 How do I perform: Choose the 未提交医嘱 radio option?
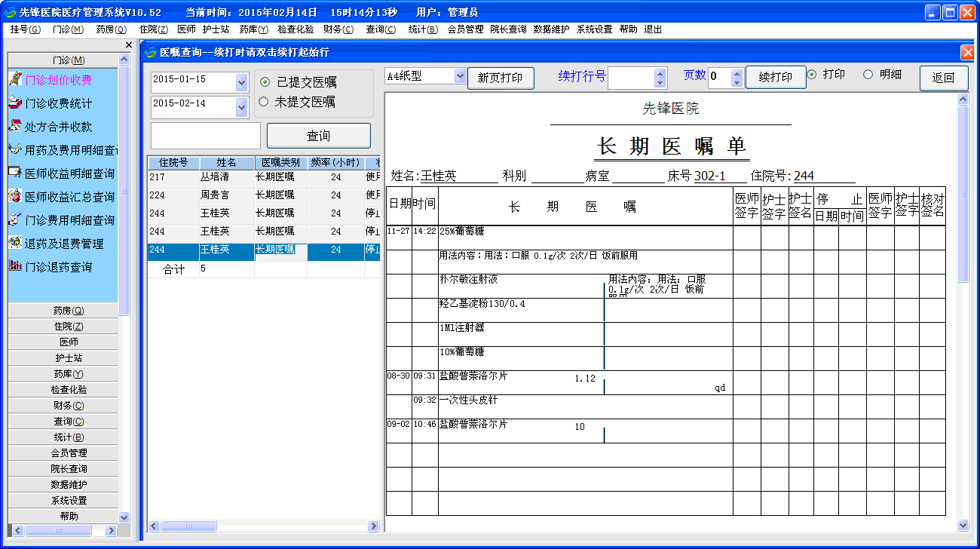point(265,102)
